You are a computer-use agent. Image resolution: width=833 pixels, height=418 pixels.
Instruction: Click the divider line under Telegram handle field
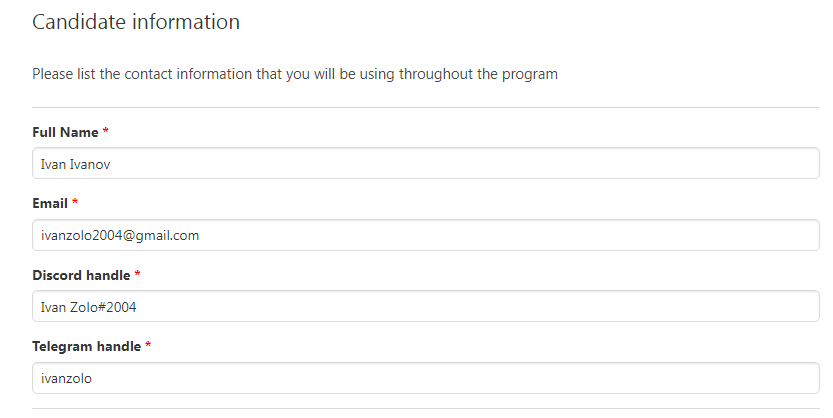pos(426,408)
